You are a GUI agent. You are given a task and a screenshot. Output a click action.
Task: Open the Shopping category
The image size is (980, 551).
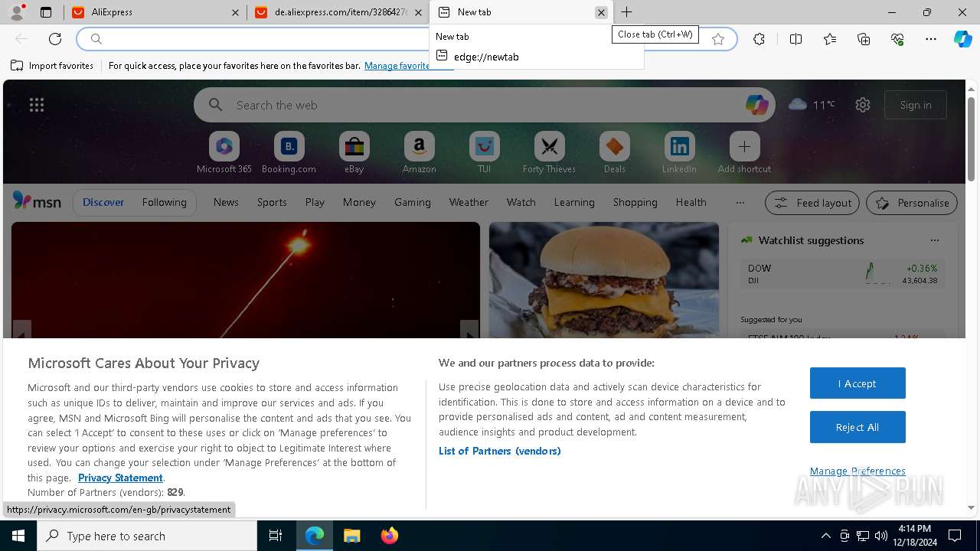[635, 202]
